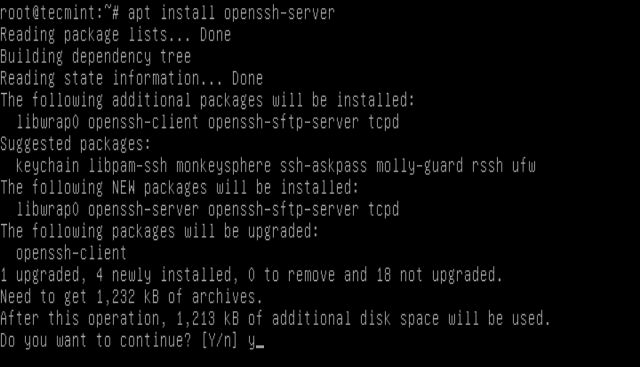Image resolution: width=640 pixels, height=367 pixels.
Task: Click the 1,232 kB archives size text
Action: tap(127, 297)
